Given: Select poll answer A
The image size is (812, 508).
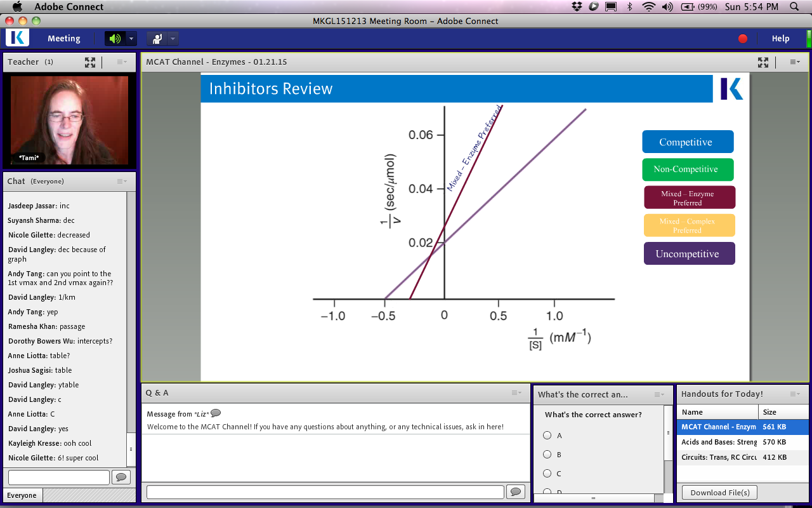Looking at the screenshot, I should coord(547,436).
